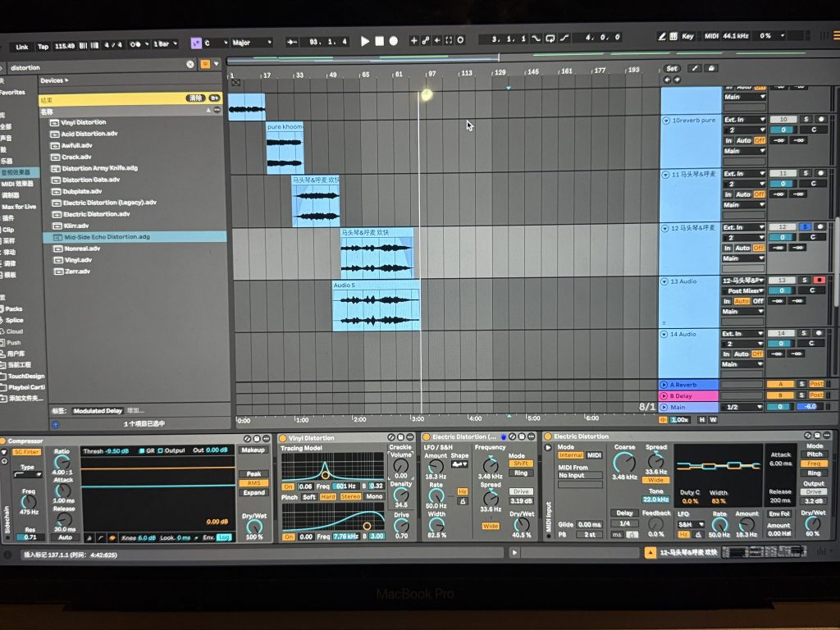Click the Vinyl Distortion Drive knob

tap(401, 526)
